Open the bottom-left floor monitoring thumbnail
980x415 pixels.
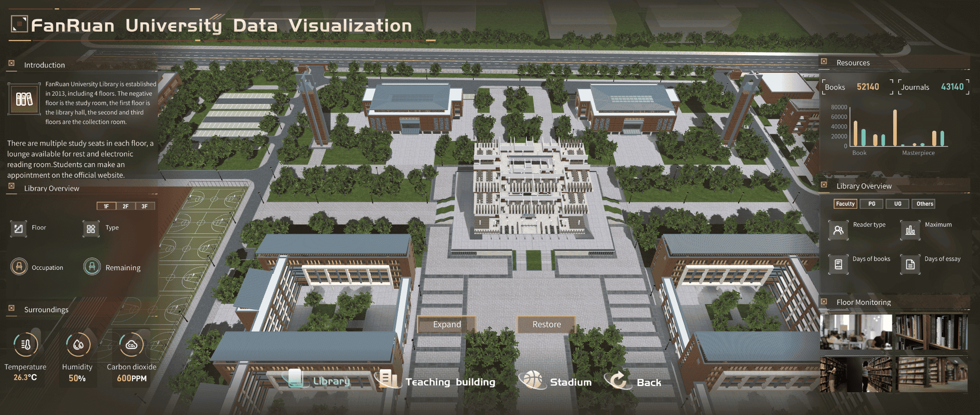(856, 374)
